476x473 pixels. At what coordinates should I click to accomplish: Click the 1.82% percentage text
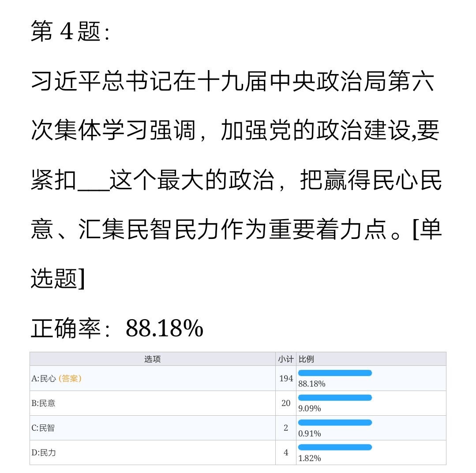[310, 458]
